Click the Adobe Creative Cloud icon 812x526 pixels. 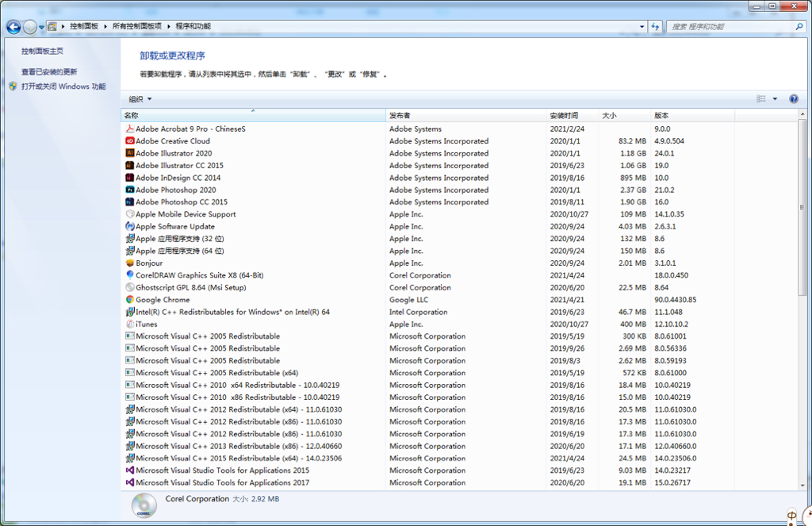point(130,141)
